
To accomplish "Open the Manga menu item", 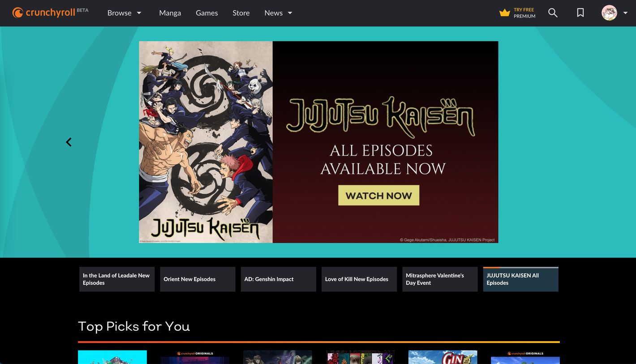I will point(170,13).
